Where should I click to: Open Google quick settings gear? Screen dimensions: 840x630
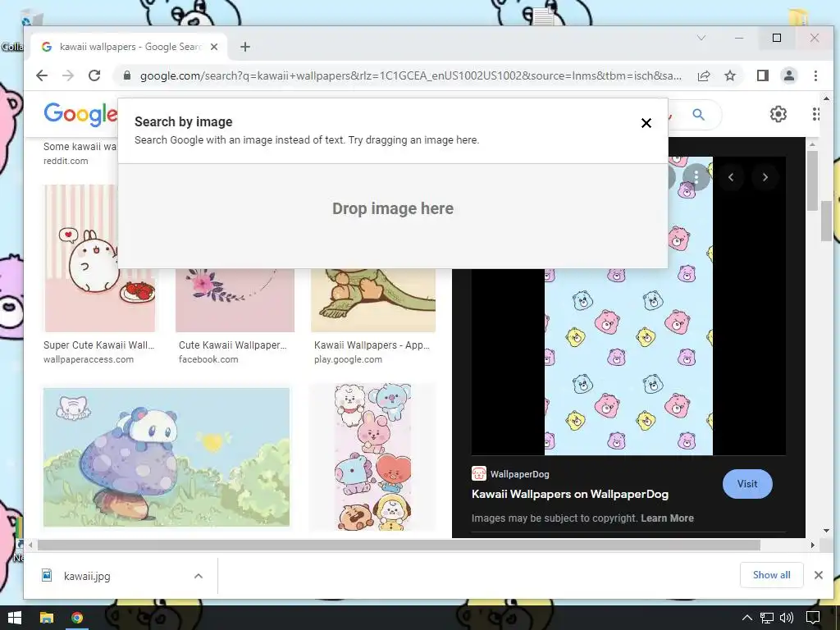click(778, 113)
